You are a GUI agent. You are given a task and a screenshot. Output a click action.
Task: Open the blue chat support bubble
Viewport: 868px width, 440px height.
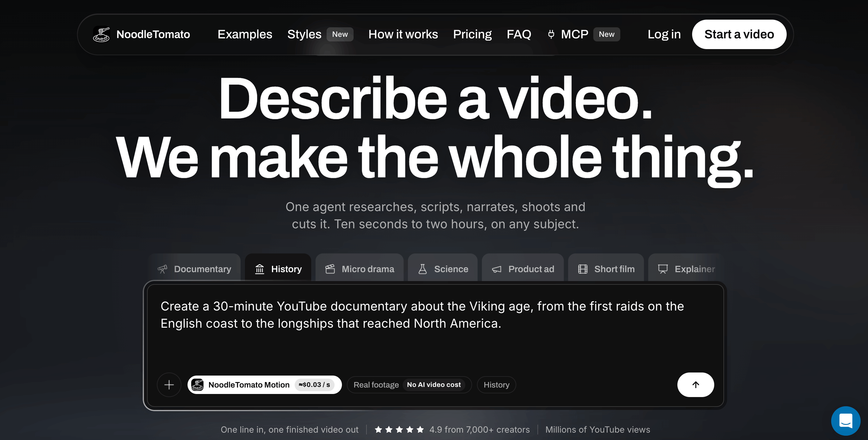coord(846,420)
